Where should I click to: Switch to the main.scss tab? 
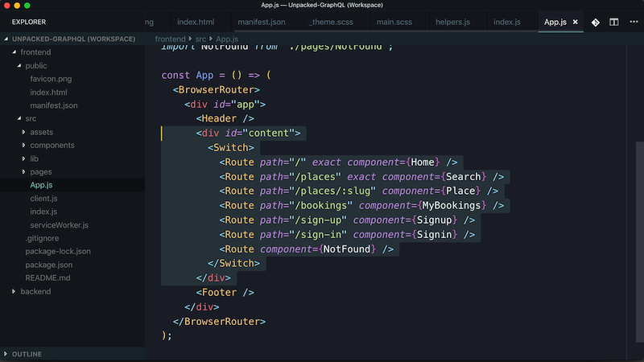[x=394, y=23]
